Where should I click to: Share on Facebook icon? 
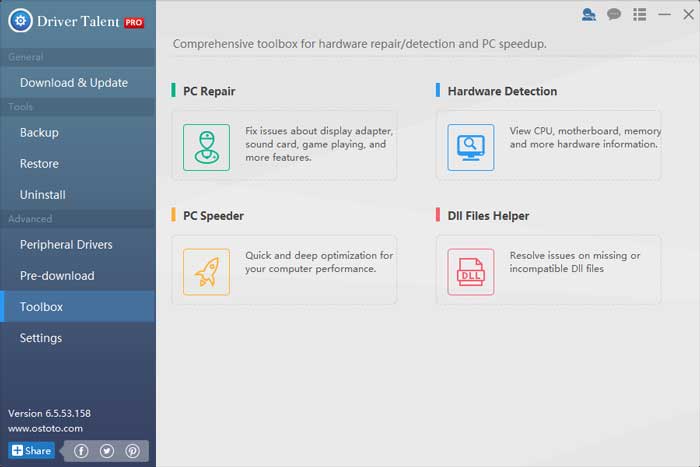coord(81,451)
